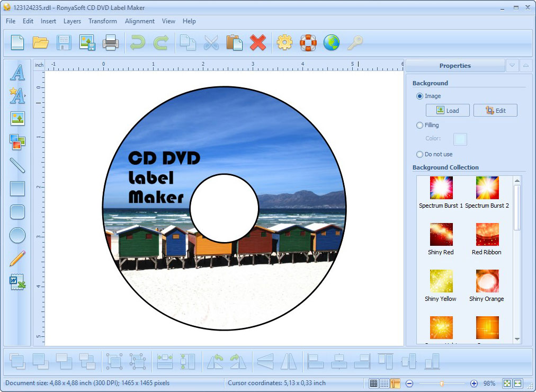The height and width of the screenshot is (392, 536).
Task: Create a new document with the blank page icon
Action: pyautogui.click(x=17, y=43)
